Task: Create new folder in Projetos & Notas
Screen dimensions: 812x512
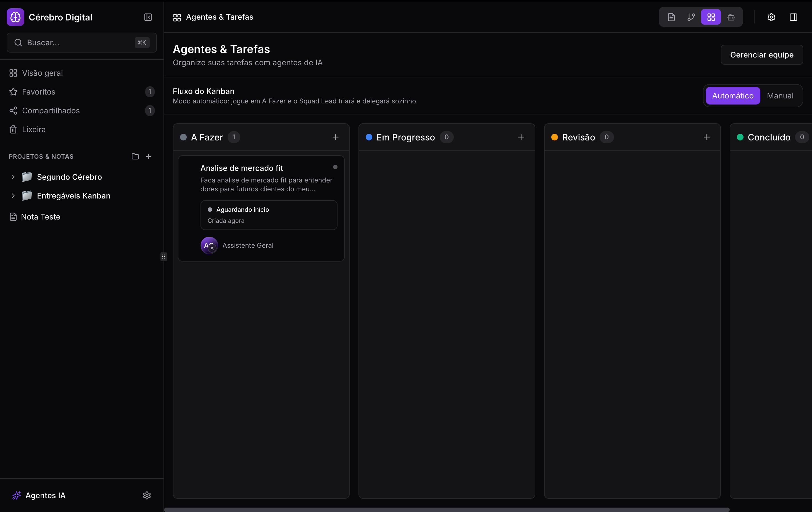Action: tap(135, 156)
